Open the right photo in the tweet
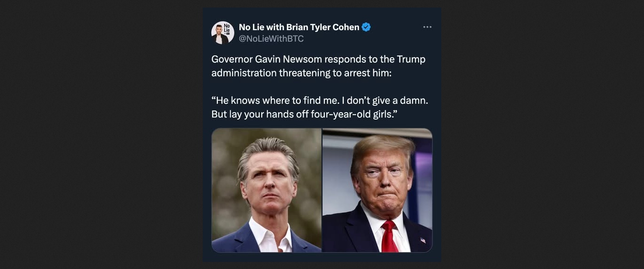 point(377,190)
